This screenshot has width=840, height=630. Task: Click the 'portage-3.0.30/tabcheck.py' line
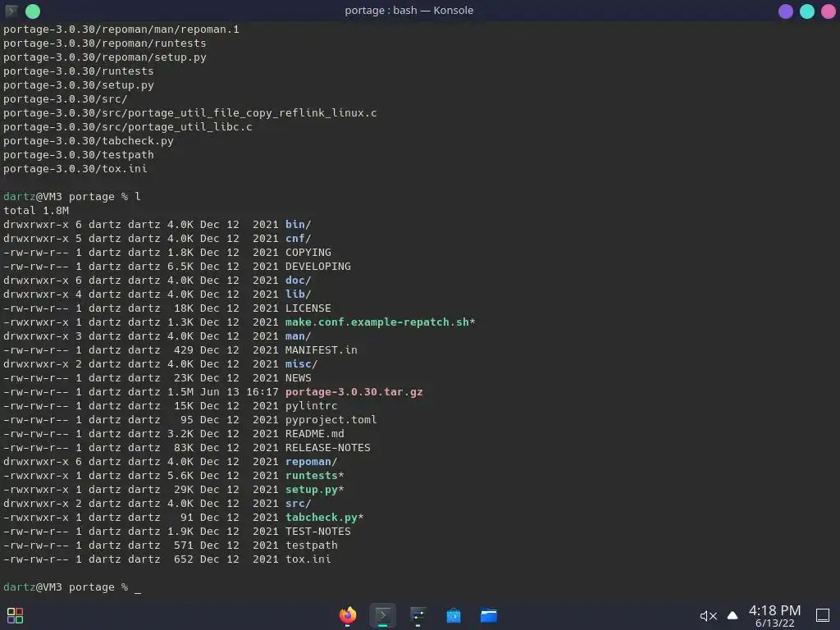pos(89,141)
